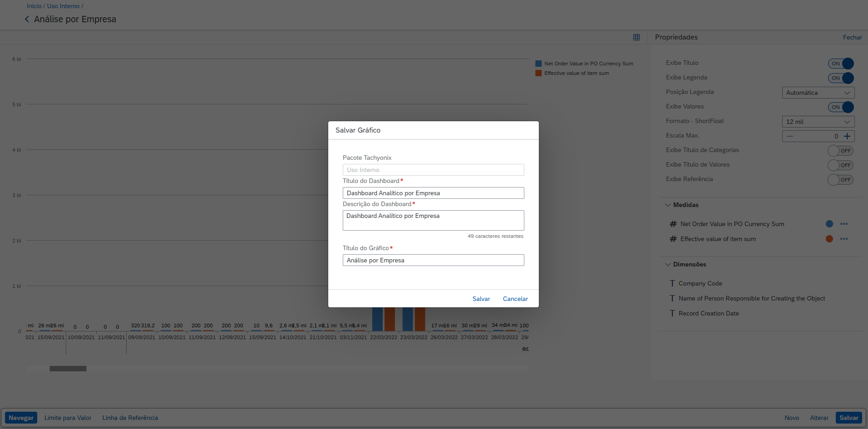This screenshot has height=429, width=868.
Task: Click Salvar in the Salvar Gráfico dialog
Action: pyautogui.click(x=481, y=299)
